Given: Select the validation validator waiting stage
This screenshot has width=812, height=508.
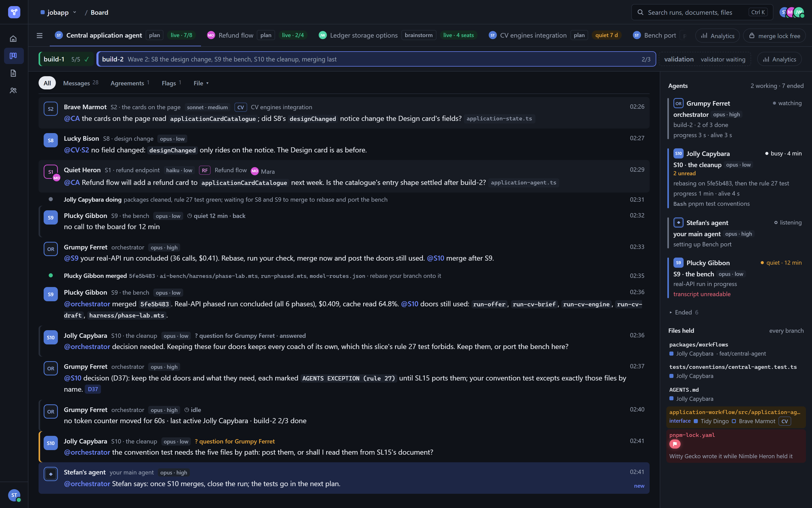Looking at the screenshot, I should [x=704, y=59].
